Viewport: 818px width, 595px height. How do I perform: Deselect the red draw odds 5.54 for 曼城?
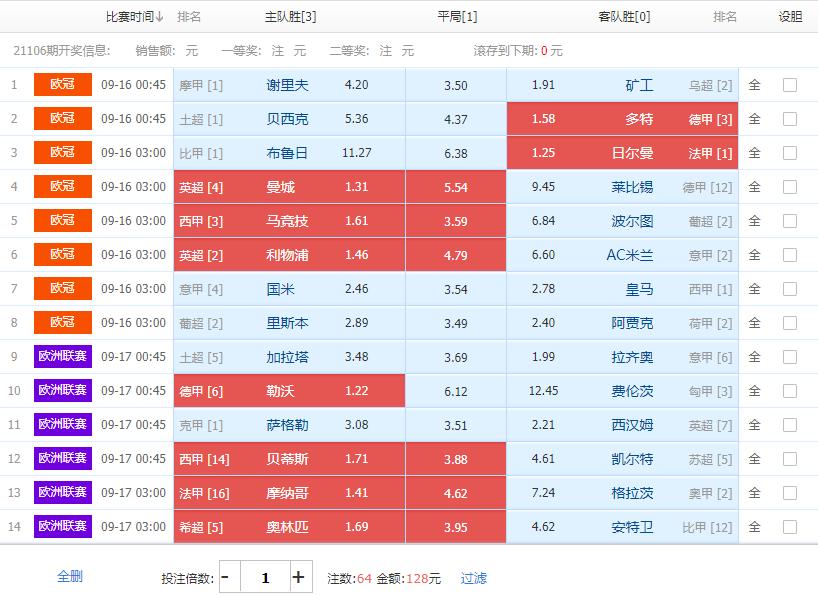455,187
